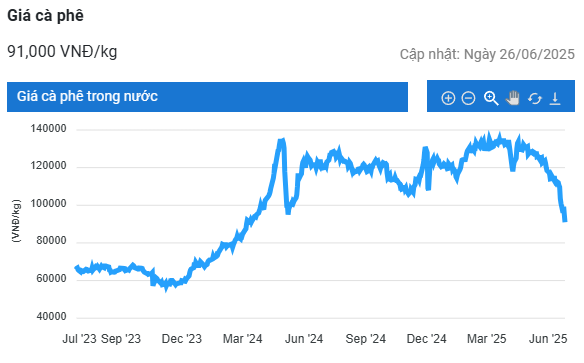Download the chart with download icon

555,98
